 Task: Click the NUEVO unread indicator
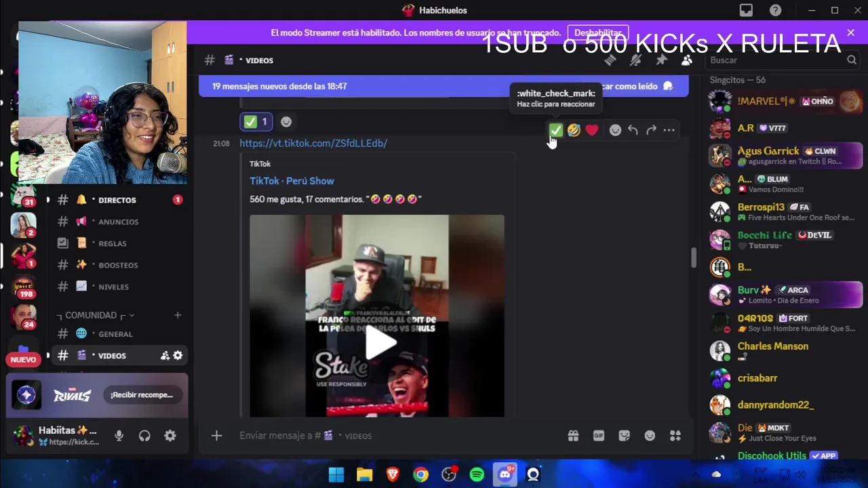coord(23,360)
